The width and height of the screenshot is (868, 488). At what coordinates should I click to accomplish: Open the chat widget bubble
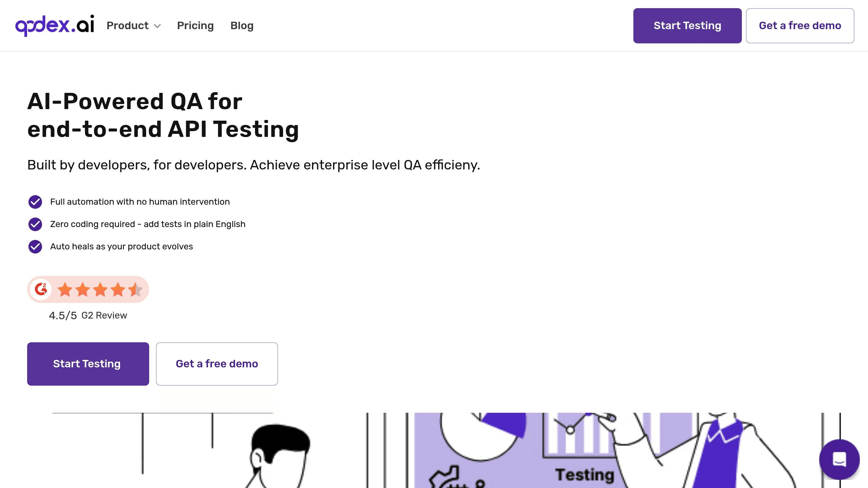click(839, 460)
